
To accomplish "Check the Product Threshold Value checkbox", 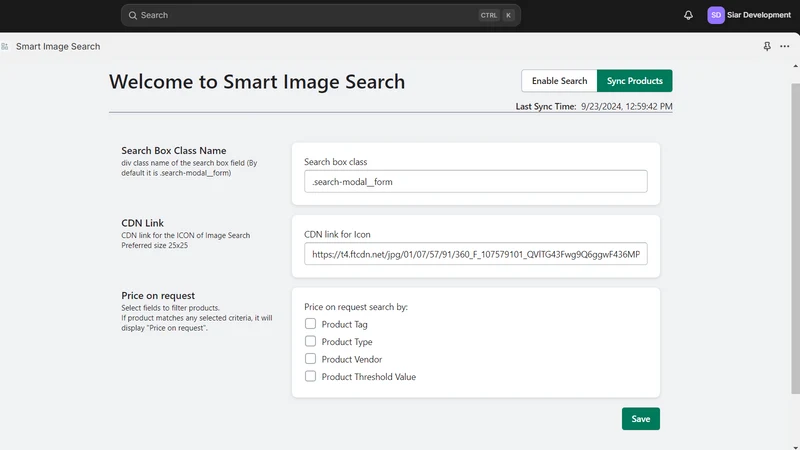I will click(x=310, y=376).
